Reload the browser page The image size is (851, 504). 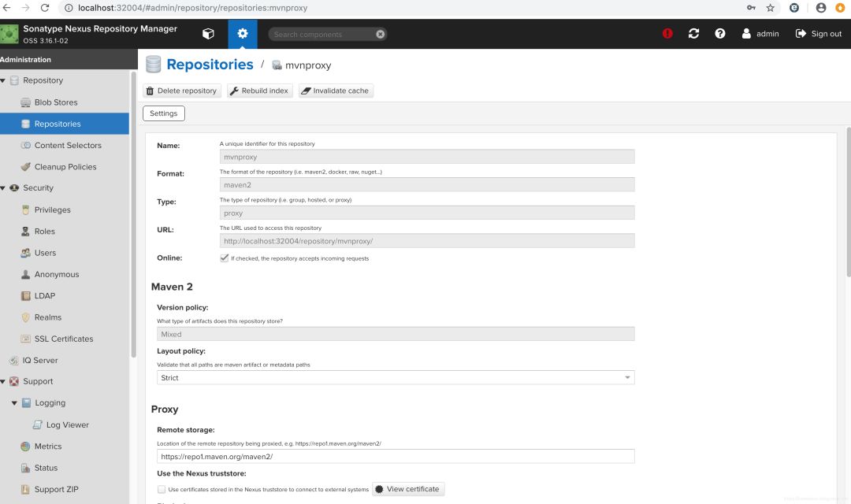[45, 8]
